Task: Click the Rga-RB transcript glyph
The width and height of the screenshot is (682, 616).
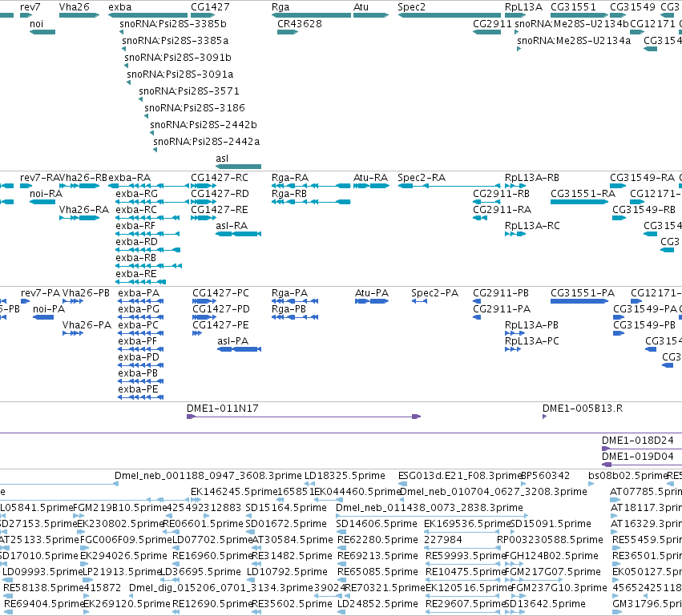Action: [x=311, y=202]
